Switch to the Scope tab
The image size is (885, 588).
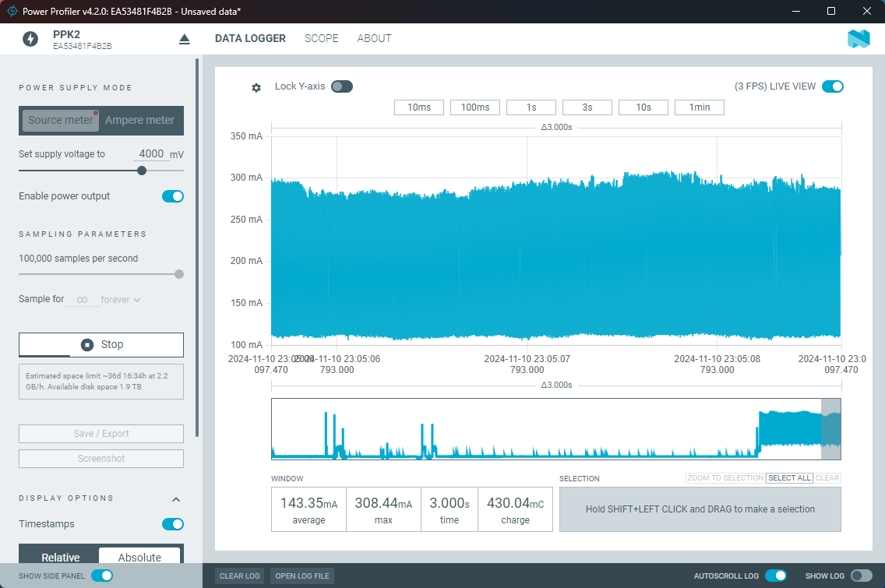click(321, 38)
